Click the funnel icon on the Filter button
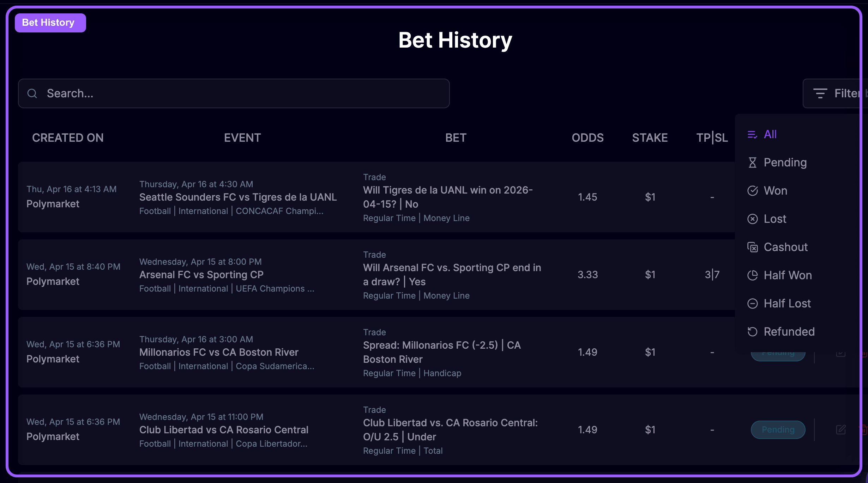This screenshot has height=483, width=868. (820, 93)
